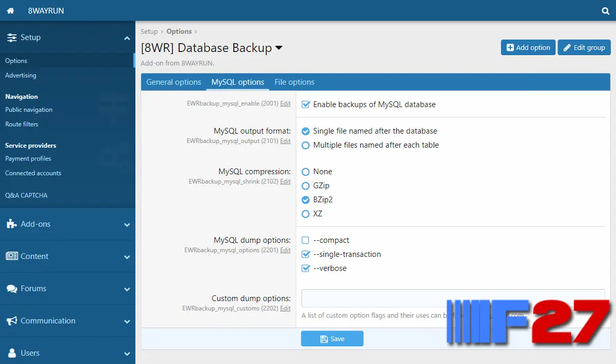The image size is (616, 364).
Task: Click Edit link for EWRbackup_mysql_customs
Action: click(x=285, y=309)
